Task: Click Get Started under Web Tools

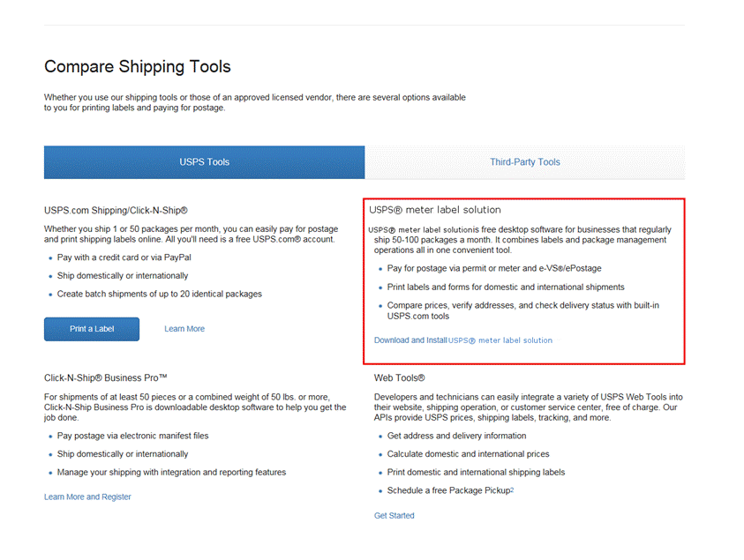Action: click(x=394, y=515)
